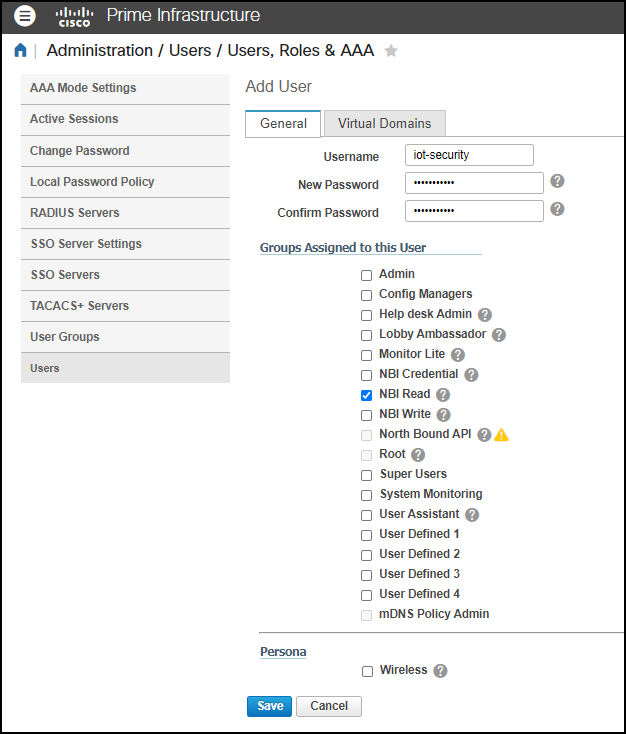Open Local Password Policy page
Viewport: 626px width, 734px height.
[125, 182]
